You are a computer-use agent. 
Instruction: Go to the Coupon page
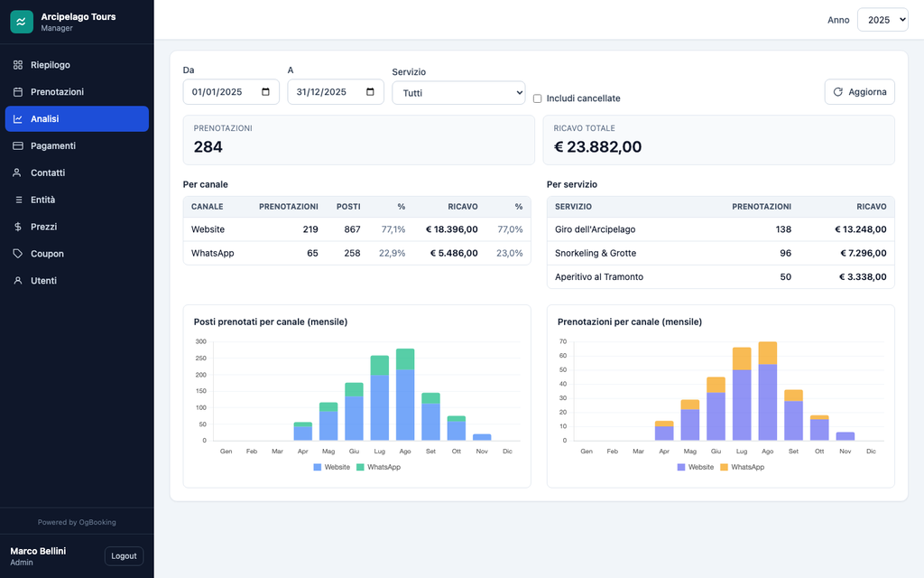point(77,254)
